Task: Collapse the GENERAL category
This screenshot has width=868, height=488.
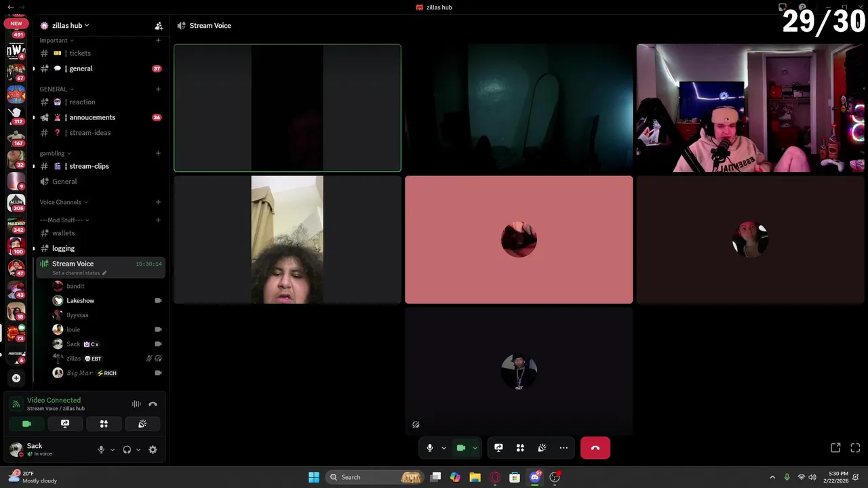Action: [56, 89]
